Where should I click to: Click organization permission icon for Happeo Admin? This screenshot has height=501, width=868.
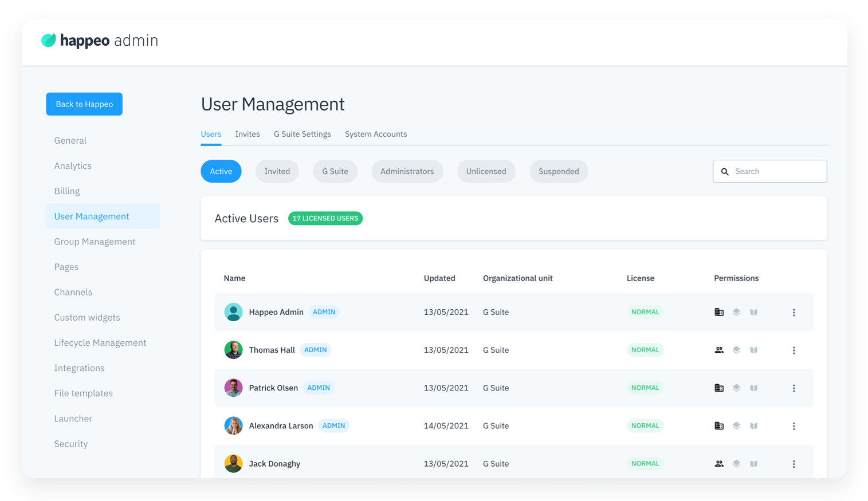[719, 312]
